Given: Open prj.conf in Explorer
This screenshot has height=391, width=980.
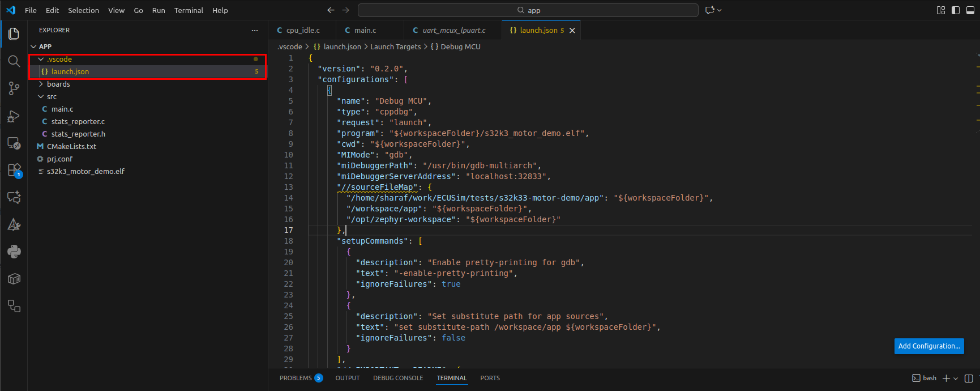Looking at the screenshot, I should [147, 159].
